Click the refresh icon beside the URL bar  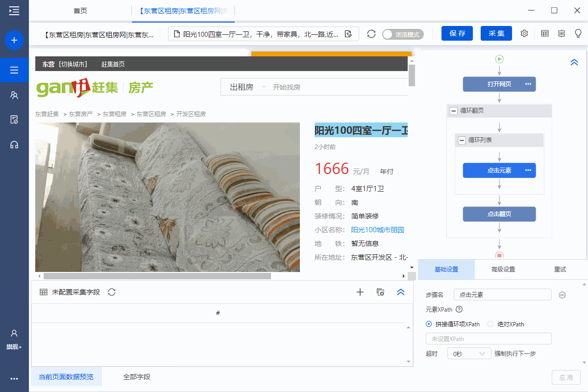click(x=371, y=34)
